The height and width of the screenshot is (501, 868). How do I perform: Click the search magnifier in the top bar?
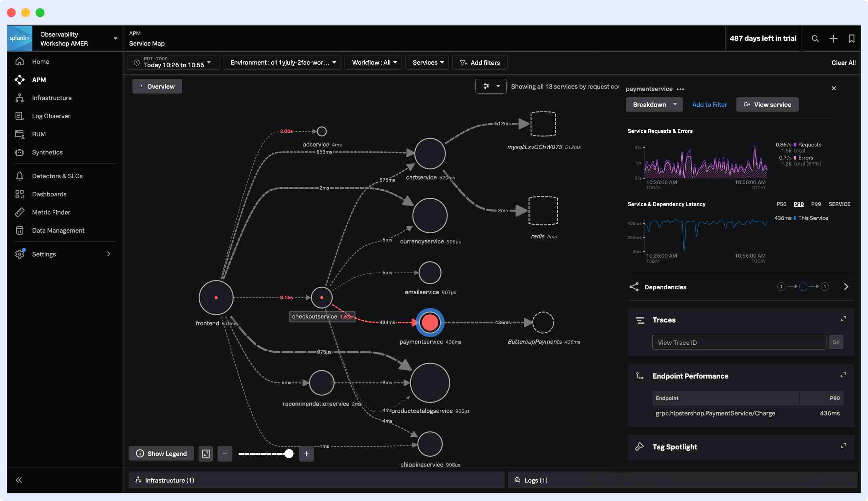coord(815,39)
